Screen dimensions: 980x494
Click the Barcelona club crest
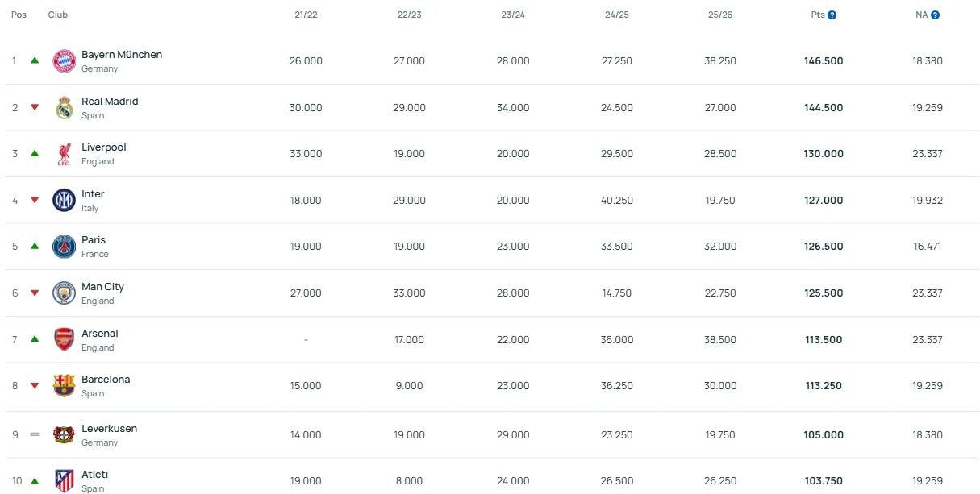64,386
